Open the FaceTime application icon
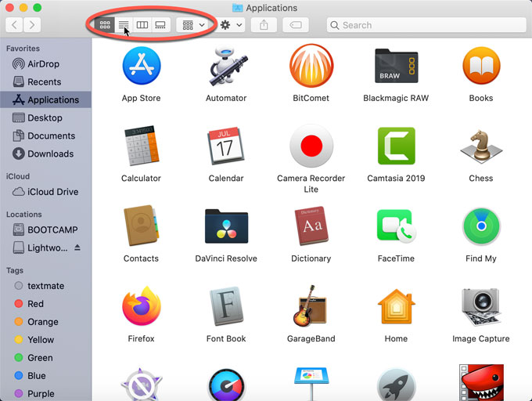Image resolution: width=532 pixels, height=401 pixels. (396, 226)
